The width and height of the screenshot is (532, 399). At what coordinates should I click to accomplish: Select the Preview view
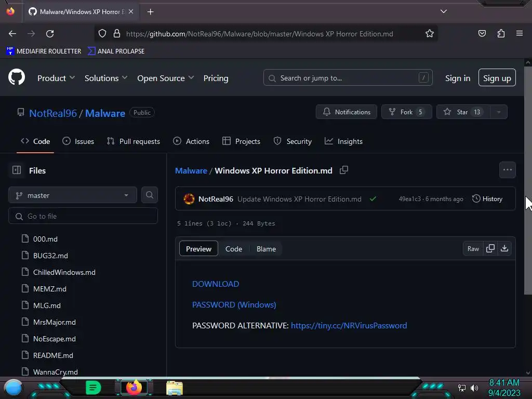tap(198, 249)
